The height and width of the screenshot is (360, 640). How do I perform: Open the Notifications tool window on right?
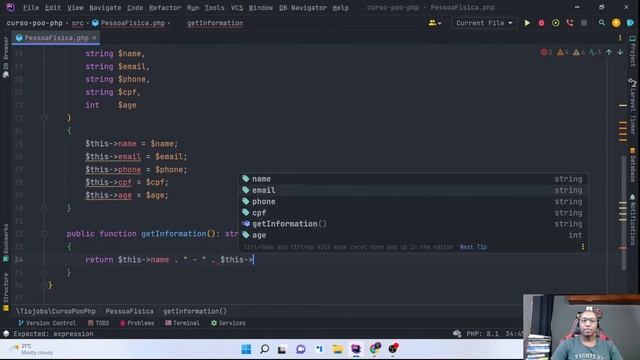point(632,220)
